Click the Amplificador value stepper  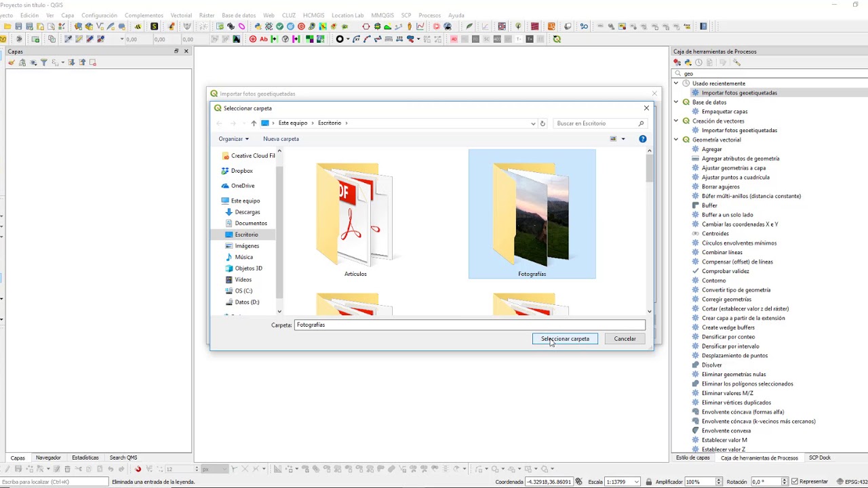tap(717, 481)
